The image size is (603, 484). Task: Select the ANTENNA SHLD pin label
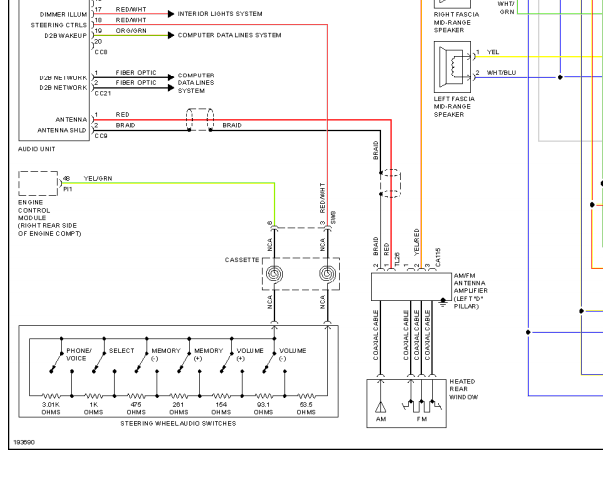(x=62, y=131)
